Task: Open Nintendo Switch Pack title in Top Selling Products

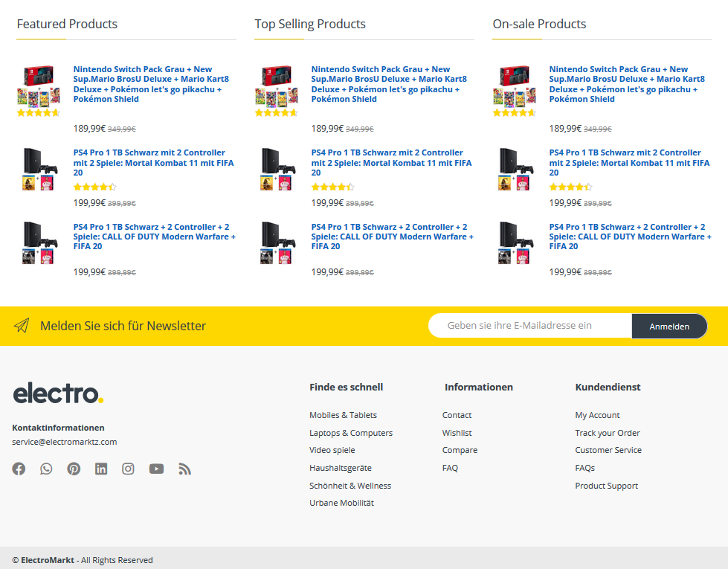Action: pos(389,84)
